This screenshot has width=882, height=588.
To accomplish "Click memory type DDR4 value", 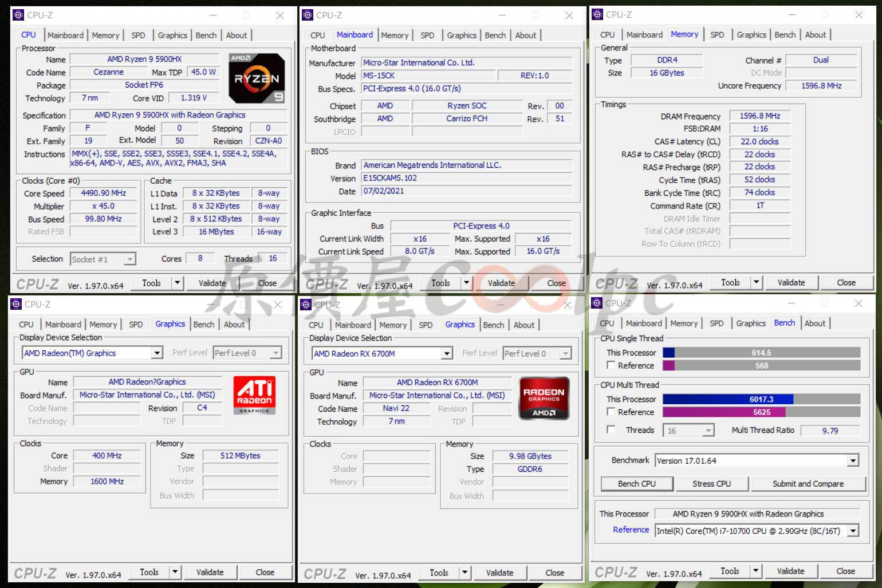I will (x=667, y=60).
